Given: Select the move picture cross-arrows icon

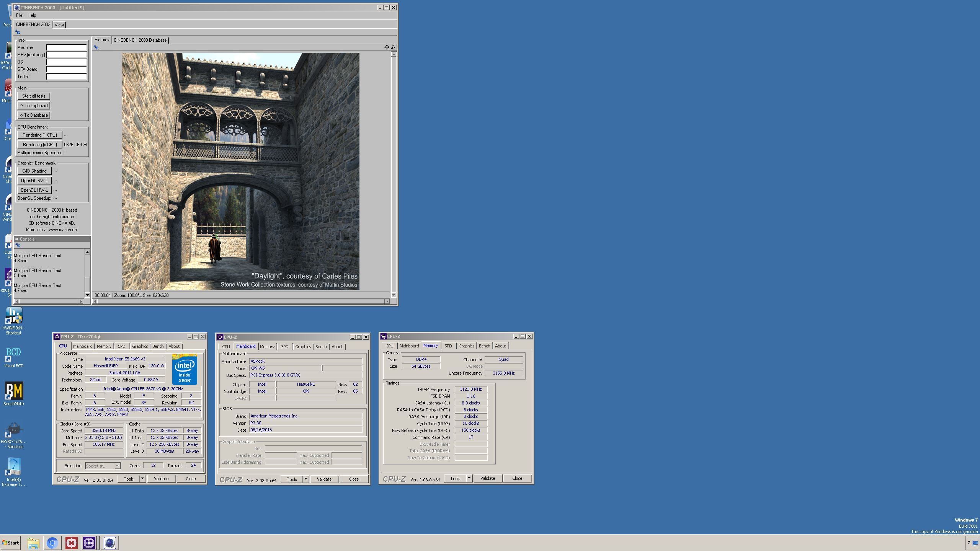Looking at the screenshot, I should point(387,47).
